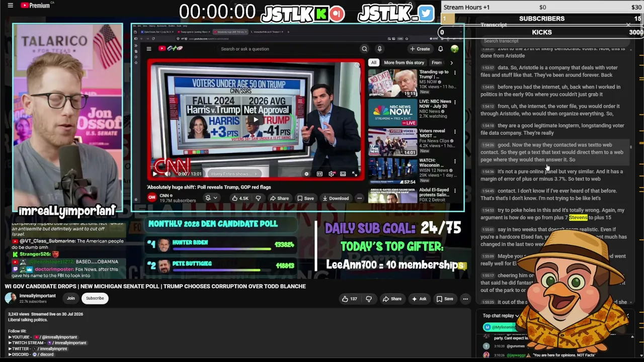Like the CNN video with 4.5K likes
The height and width of the screenshot is (362, 644).
coord(240,198)
